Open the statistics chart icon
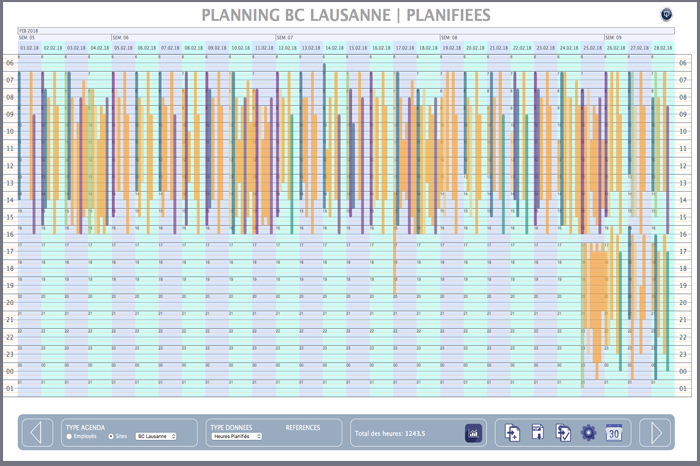 pos(473,433)
